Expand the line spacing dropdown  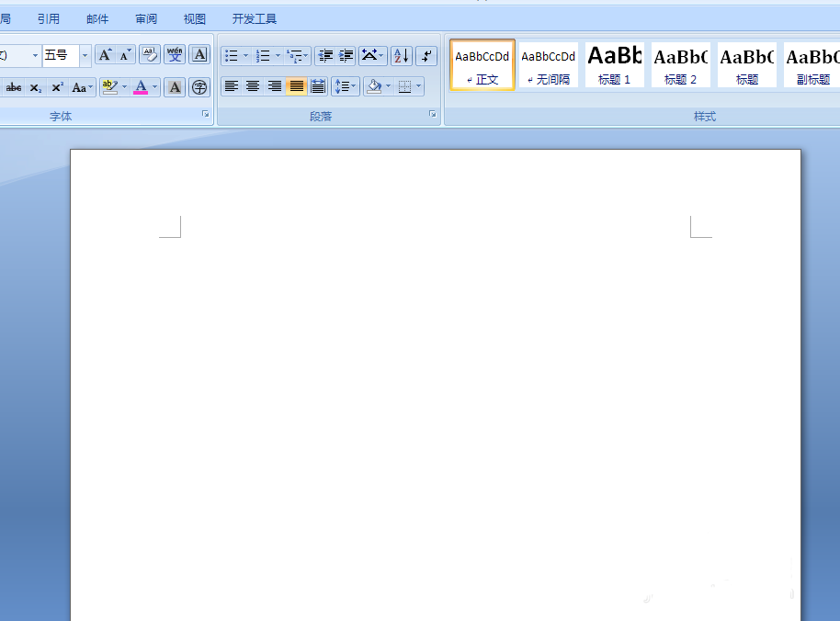(x=354, y=86)
